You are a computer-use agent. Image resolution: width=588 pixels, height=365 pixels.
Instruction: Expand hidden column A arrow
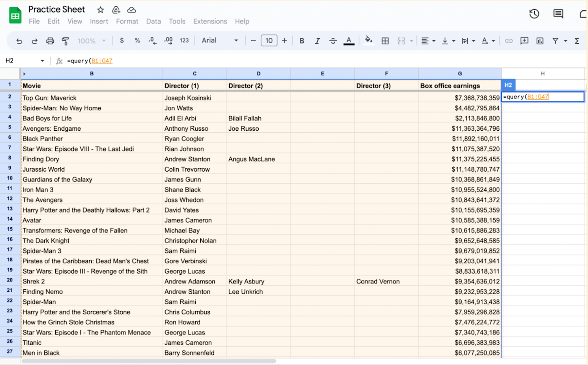point(24,74)
